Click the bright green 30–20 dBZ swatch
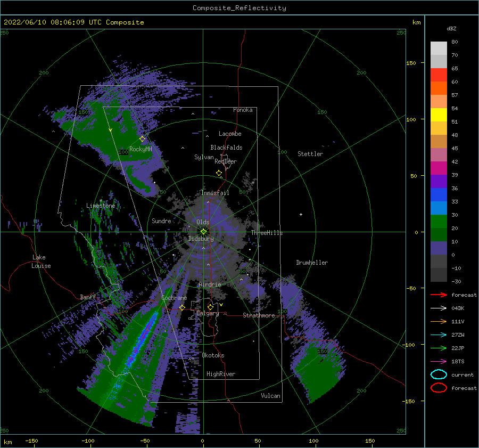The height and width of the screenshot is (448, 479). [439, 222]
